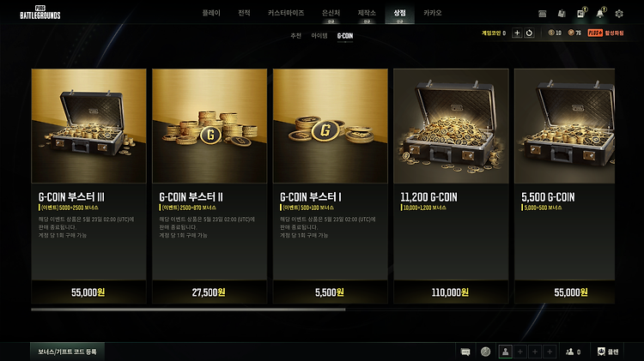644x361 pixels.
Task: Click the refresh coin balance icon
Action: (530, 33)
